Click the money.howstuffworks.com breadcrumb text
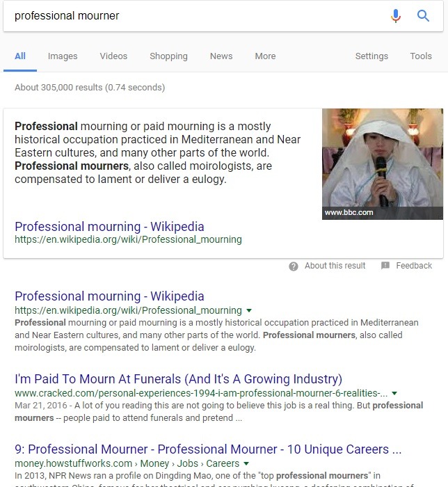The width and height of the screenshot is (448, 487). point(127,463)
